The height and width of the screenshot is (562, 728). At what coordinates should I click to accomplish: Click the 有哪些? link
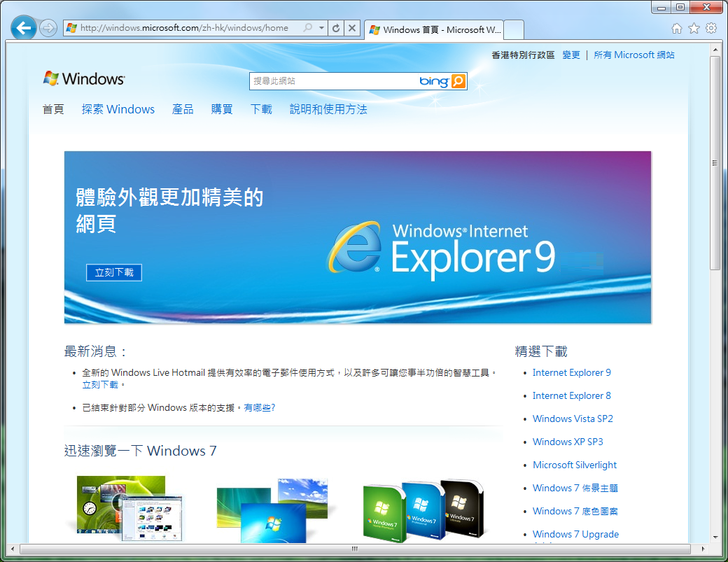[x=260, y=407]
